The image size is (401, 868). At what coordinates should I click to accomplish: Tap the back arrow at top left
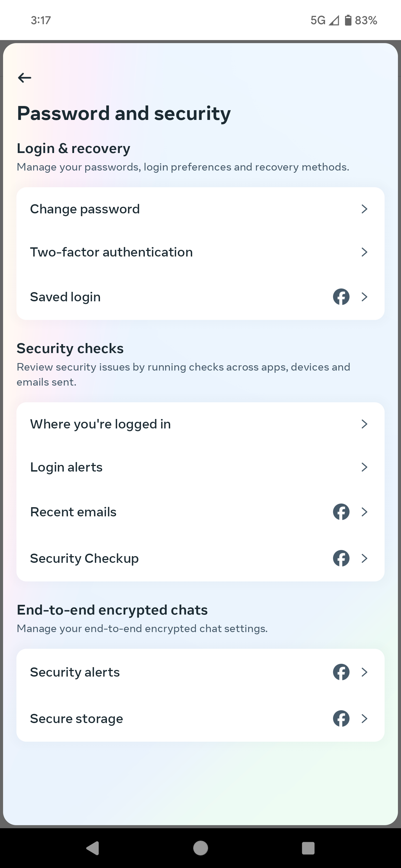tap(24, 78)
